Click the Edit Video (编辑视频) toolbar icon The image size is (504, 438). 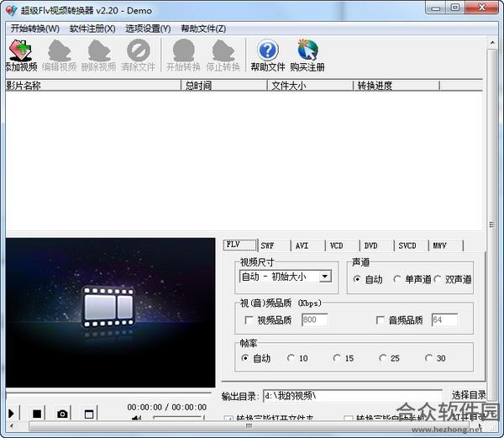(x=60, y=55)
